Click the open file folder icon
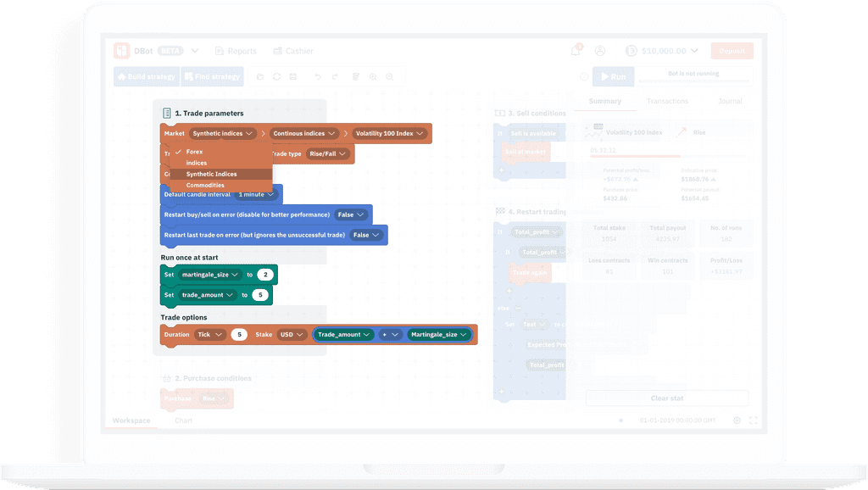868x490 pixels. point(260,77)
